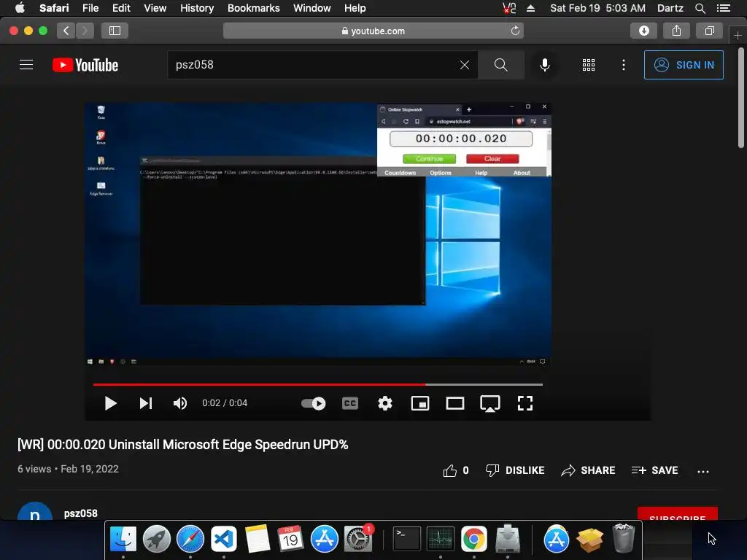Go back in Safari

(66, 31)
